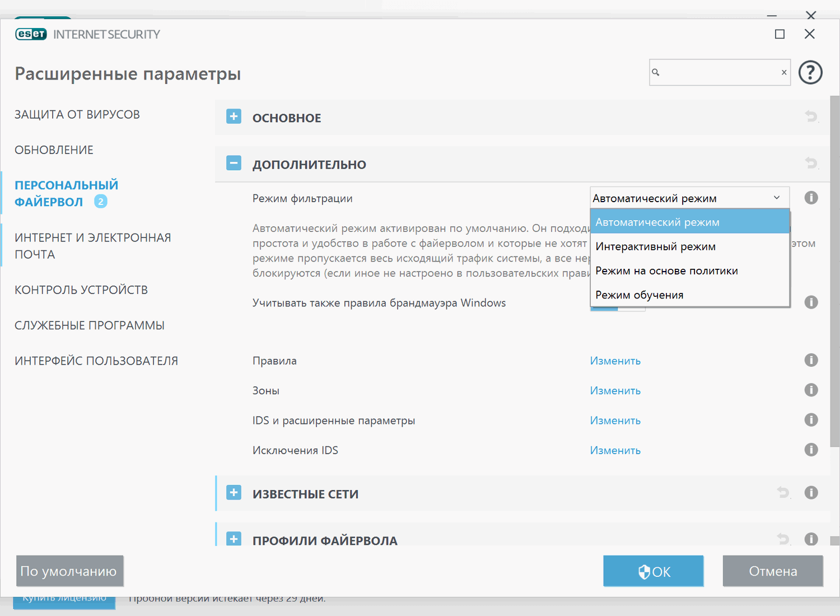
Task: Select Режим обучения from dropdown
Action: click(639, 295)
